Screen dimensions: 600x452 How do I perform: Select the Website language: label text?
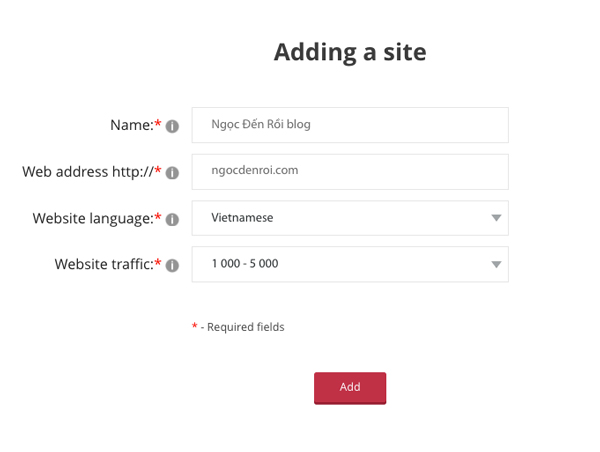pos(92,218)
